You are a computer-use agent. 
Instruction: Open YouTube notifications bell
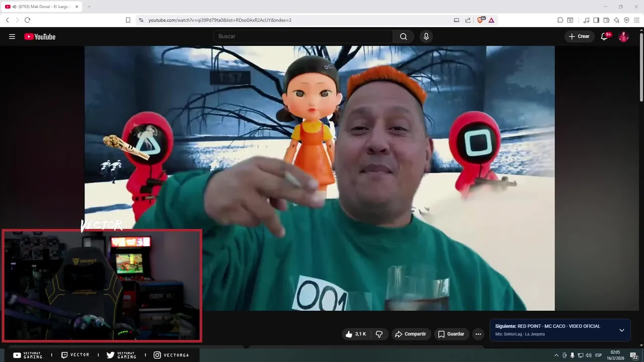604,36
